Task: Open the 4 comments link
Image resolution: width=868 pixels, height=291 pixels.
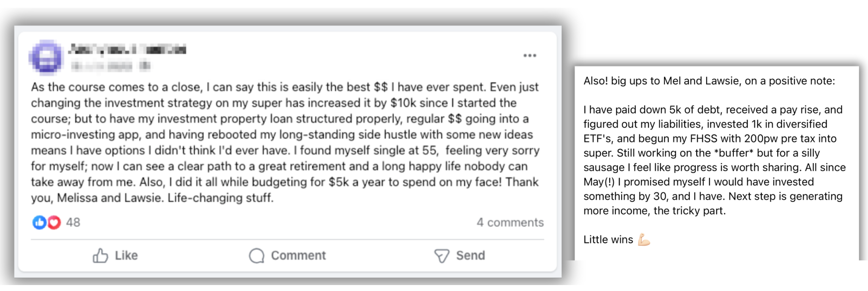Action: pyautogui.click(x=510, y=223)
